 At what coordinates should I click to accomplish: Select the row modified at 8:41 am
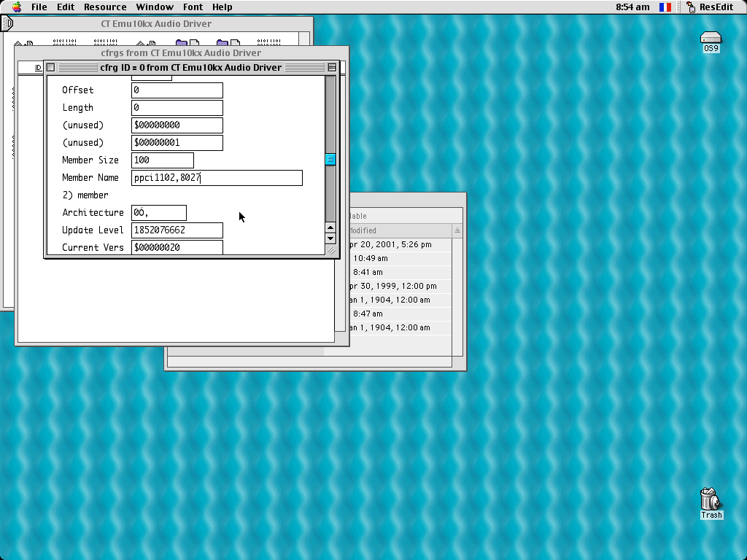(x=400, y=273)
